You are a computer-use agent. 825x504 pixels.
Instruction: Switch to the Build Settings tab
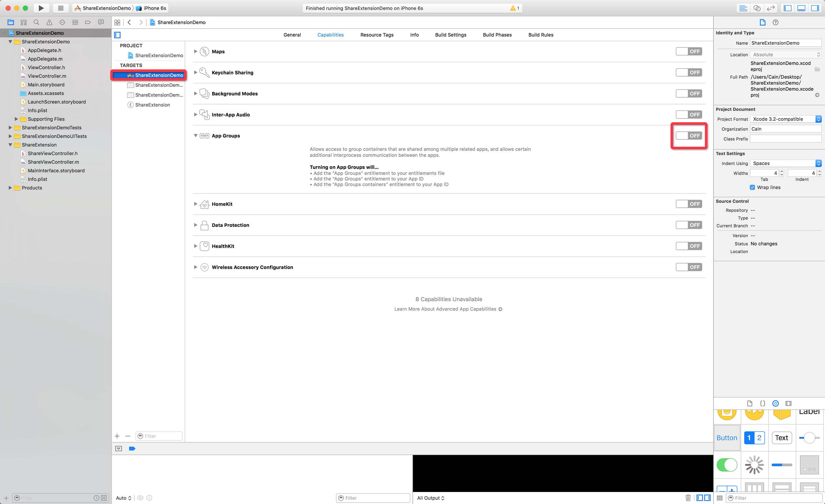point(450,35)
